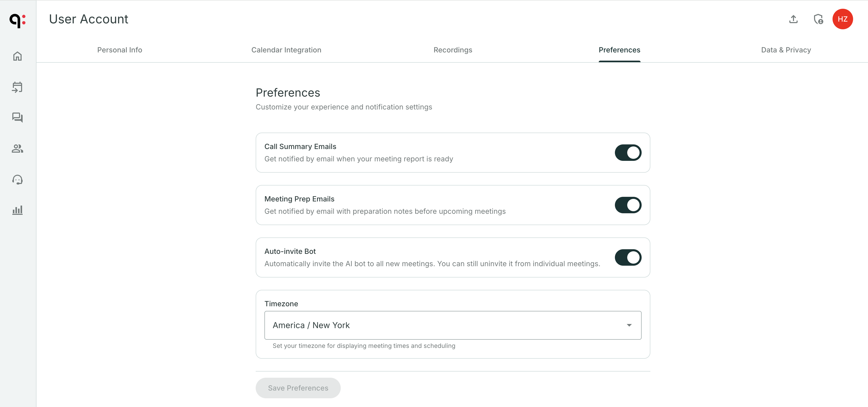Select the meetings calendar icon in sidebar

pos(17,87)
